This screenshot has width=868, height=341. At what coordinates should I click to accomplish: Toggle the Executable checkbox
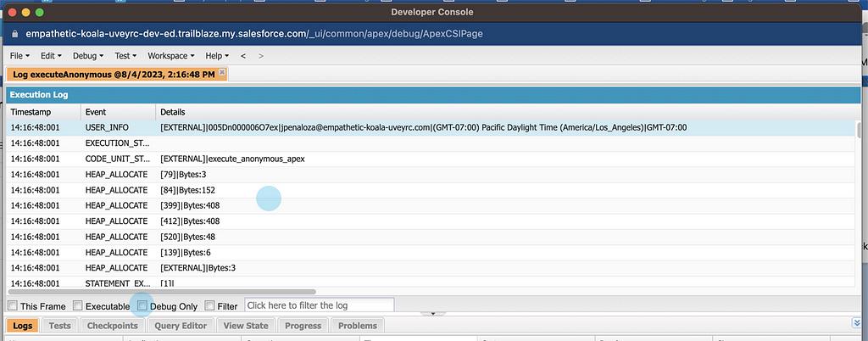click(78, 305)
